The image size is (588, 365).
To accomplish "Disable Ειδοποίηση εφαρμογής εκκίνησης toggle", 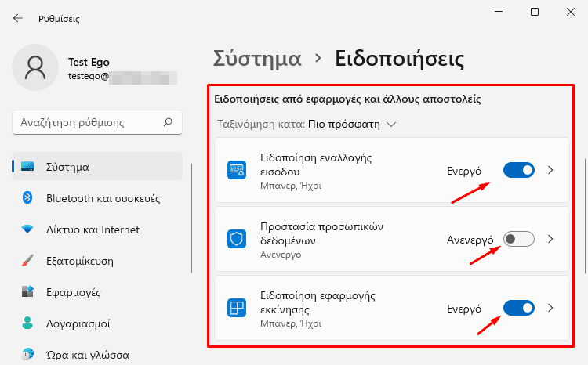I will click(x=519, y=308).
